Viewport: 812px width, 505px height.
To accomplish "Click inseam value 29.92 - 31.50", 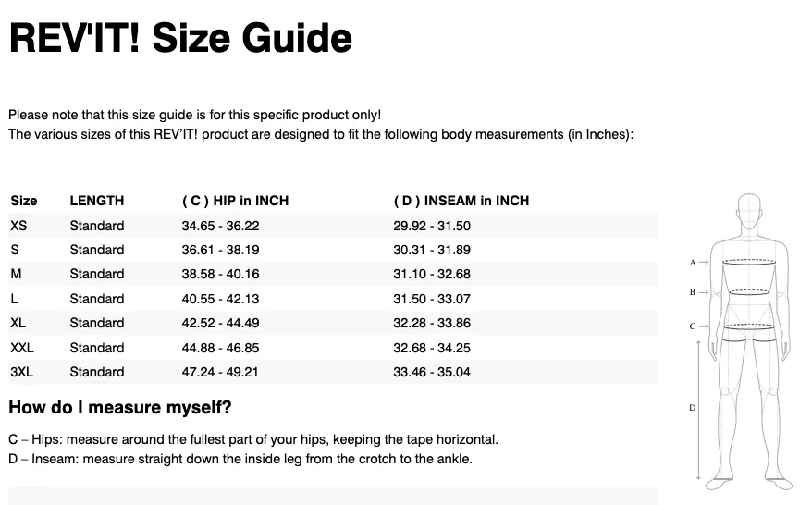I will pos(432,226).
